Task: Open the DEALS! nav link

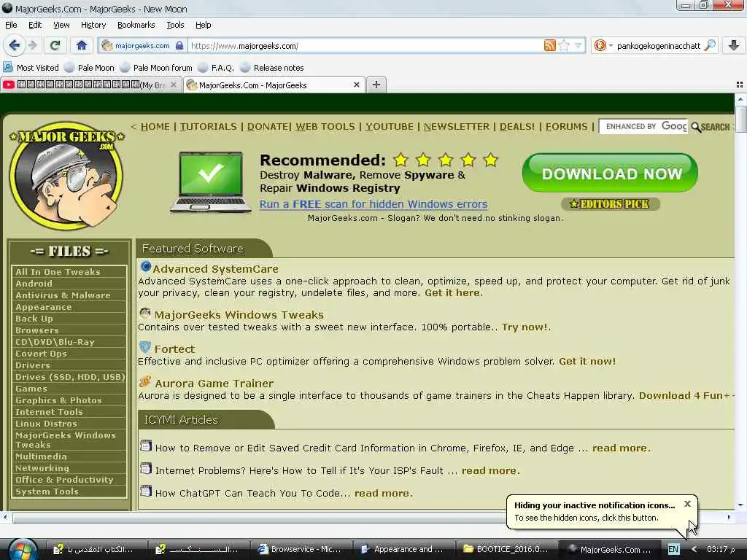Action: click(517, 127)
